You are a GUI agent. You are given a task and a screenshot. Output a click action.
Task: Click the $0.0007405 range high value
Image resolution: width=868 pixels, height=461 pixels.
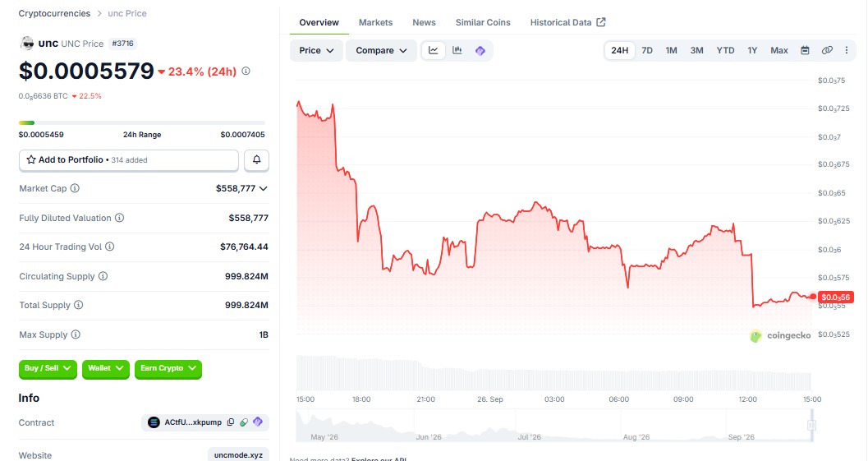click(242, 135)
